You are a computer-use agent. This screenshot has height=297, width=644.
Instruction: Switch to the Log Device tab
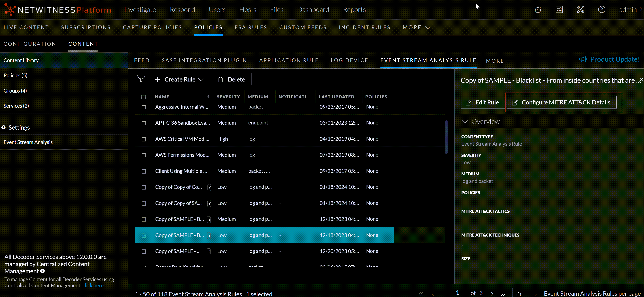click(349, 60)
